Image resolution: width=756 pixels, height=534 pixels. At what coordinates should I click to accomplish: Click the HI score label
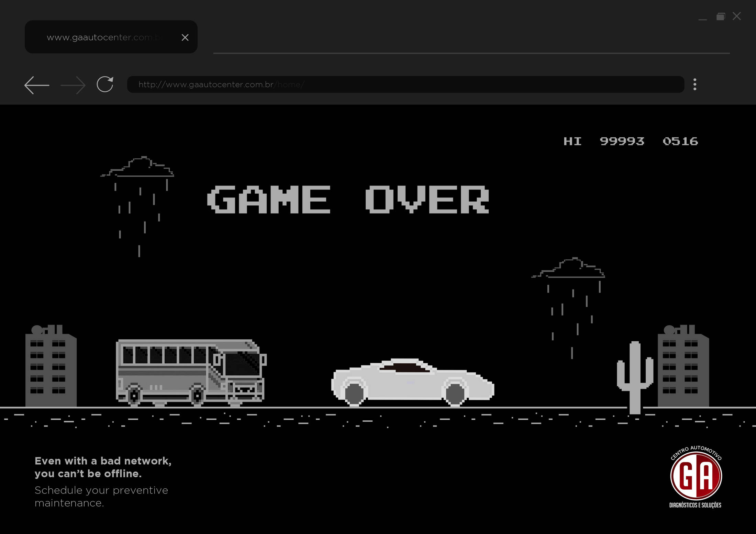click(572, 141)
